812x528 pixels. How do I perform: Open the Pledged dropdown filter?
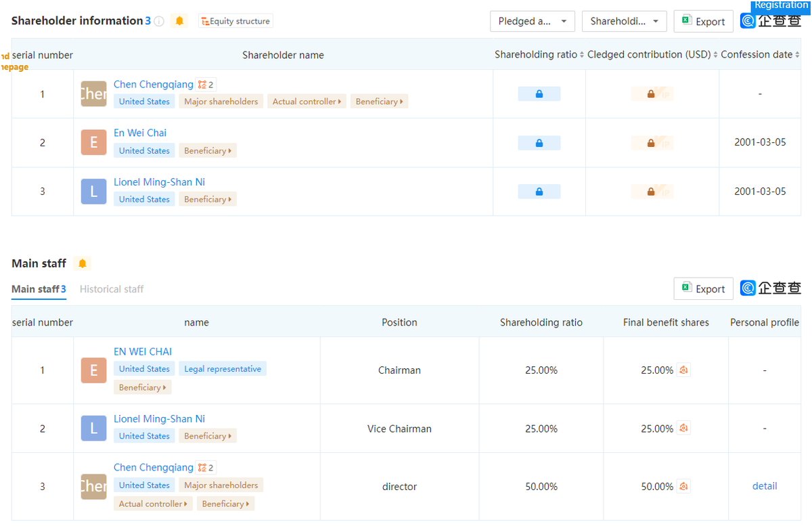tap(533, 22)
